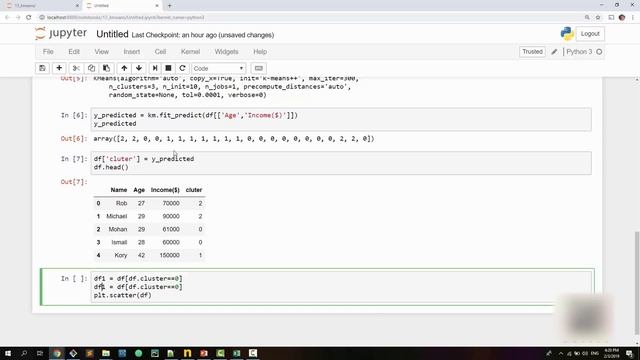
Task: Open taskbar search magnifier
Action: [24, 353]
